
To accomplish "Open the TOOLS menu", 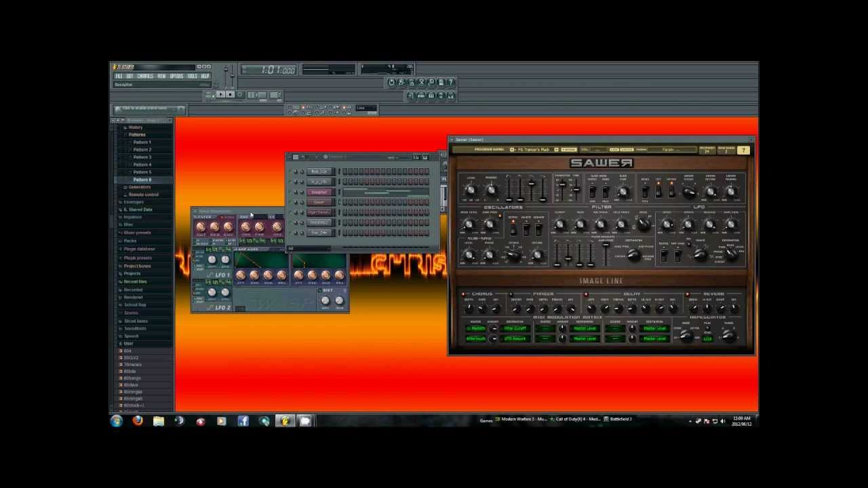I will (192, 76).
